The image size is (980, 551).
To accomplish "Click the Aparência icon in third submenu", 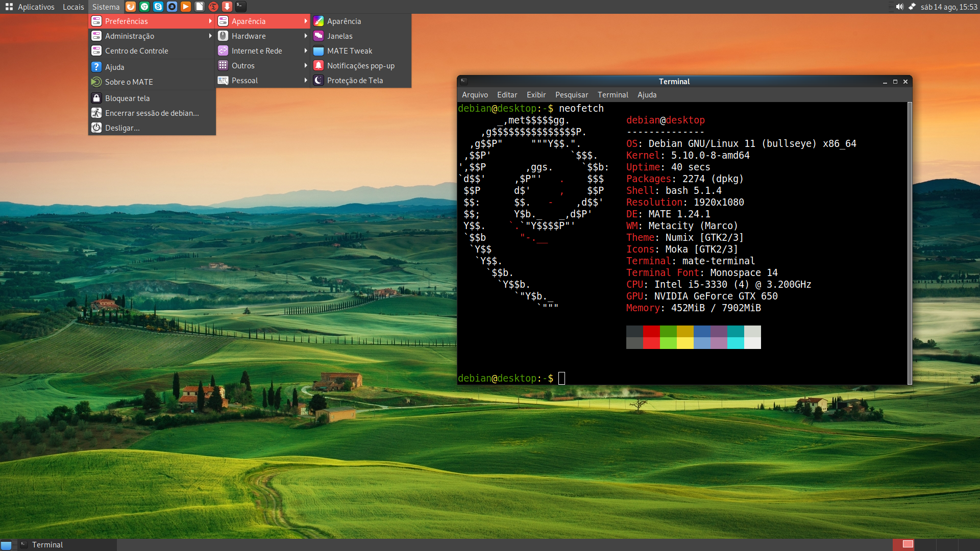I will pyautogui.click(x=318, y=21).
